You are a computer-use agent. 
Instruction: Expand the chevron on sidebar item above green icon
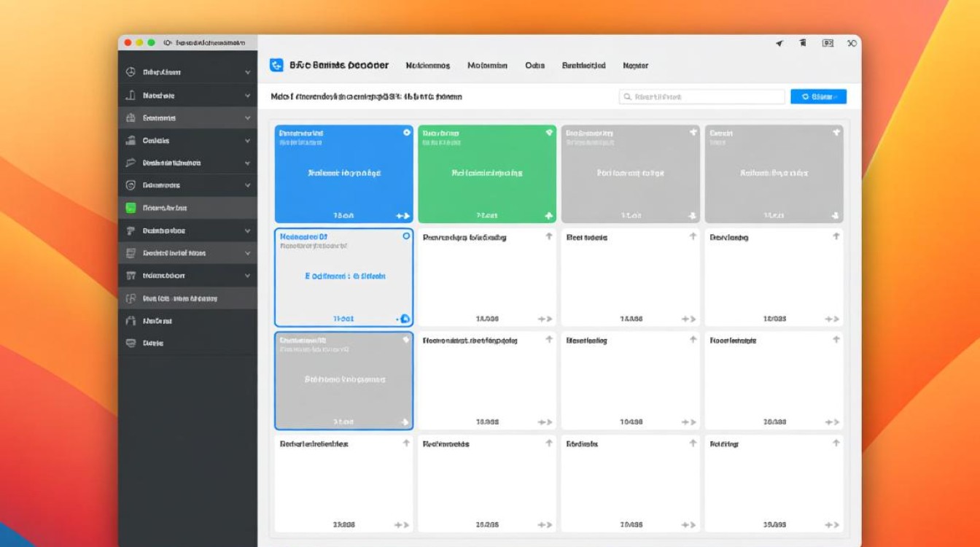pyautogui.click(x=248, y=185)
